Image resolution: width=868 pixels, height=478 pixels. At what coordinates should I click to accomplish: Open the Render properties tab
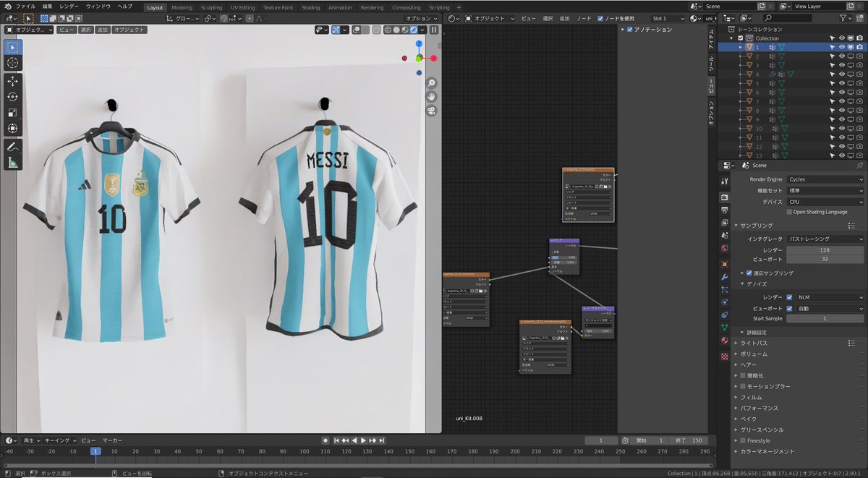(x=724, y=197)
